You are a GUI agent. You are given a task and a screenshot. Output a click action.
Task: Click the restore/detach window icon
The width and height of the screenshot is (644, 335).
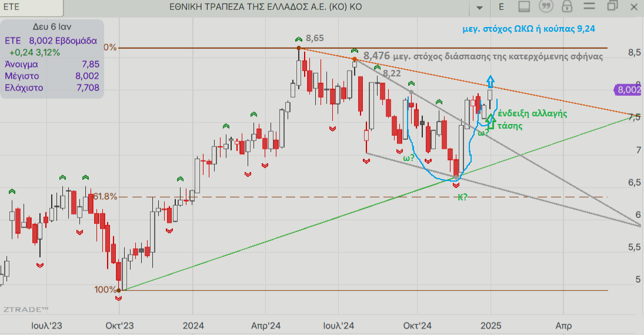[612, 6]
